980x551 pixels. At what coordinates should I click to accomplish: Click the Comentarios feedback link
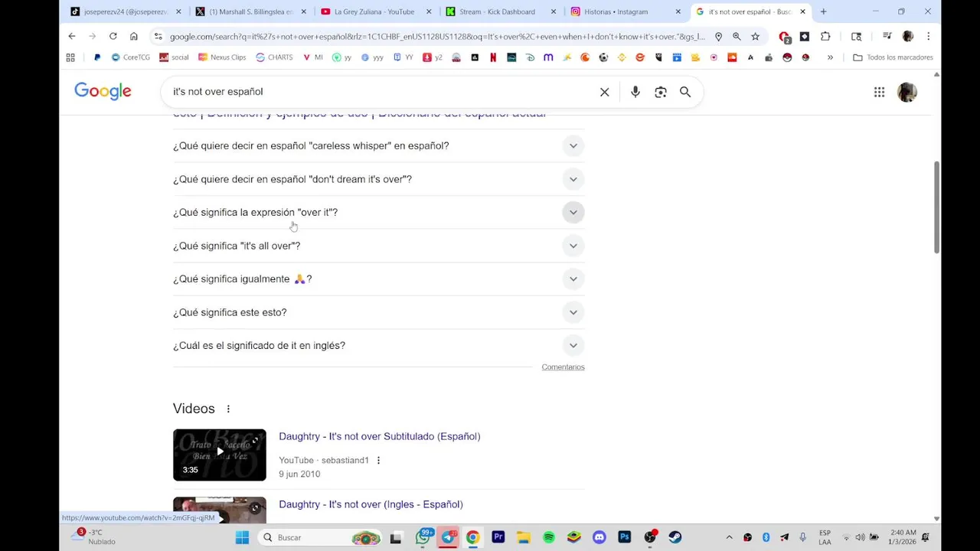click(x=563, y=367)
